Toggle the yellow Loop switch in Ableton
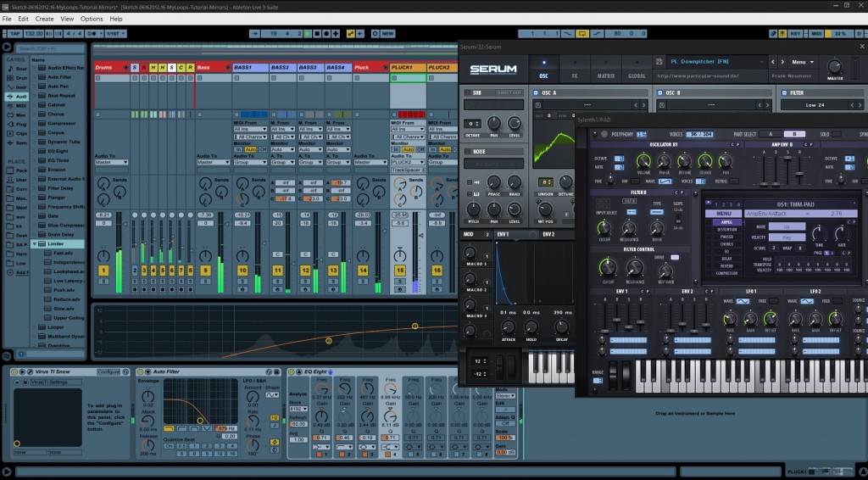 pos(582,34)
